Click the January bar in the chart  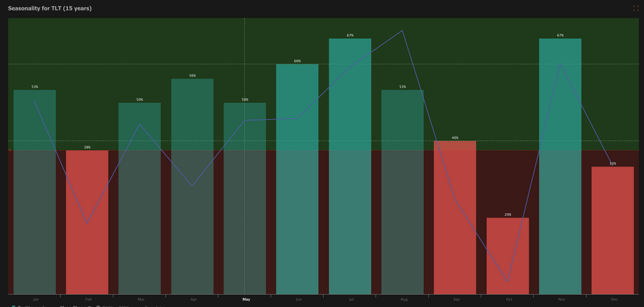[x=35, y=192]
